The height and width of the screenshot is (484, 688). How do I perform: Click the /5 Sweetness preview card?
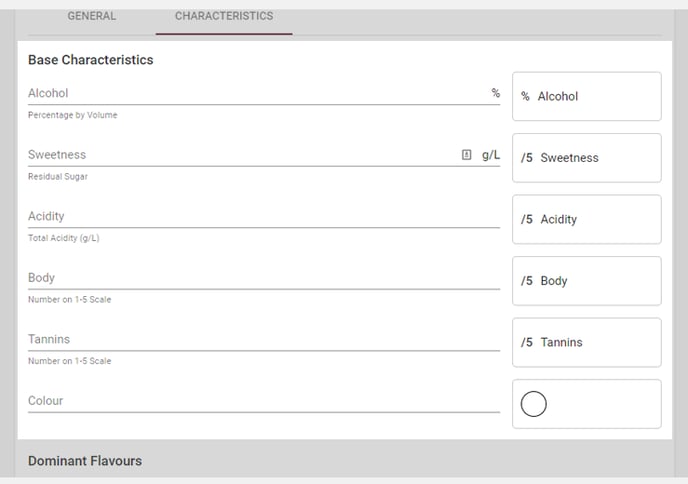587,158
